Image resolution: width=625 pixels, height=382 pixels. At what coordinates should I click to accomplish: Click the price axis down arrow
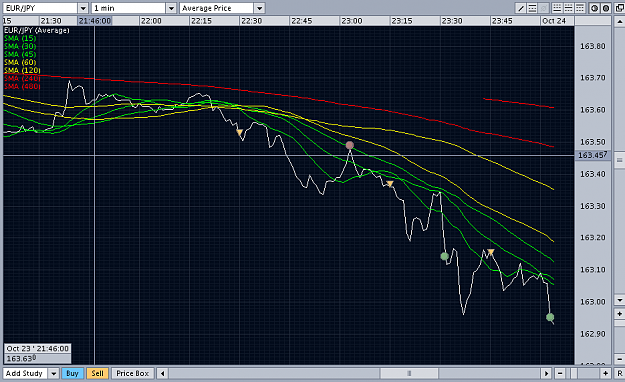(x=620, y=300)
